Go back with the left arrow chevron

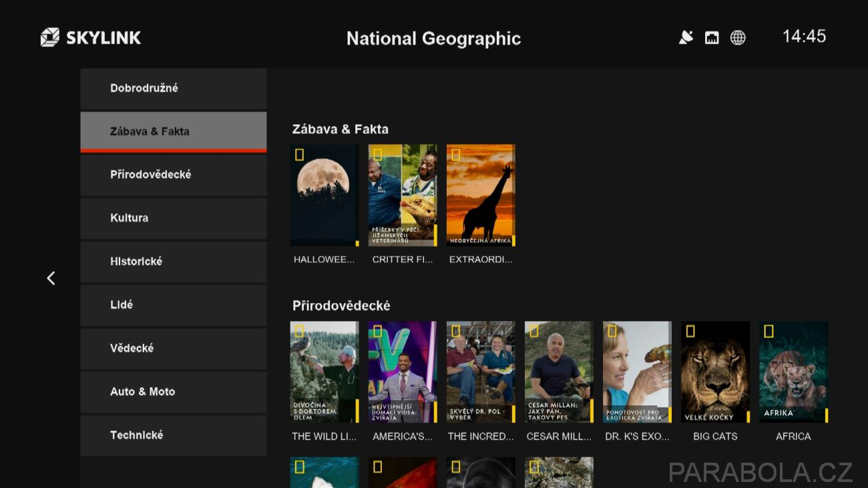pyautogui.click(x=51, y=278)
